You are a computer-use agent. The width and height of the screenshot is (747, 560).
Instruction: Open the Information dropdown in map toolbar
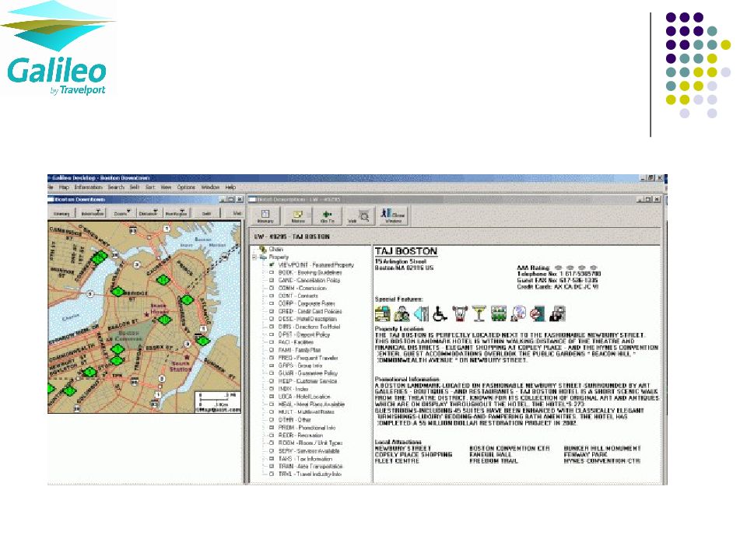93,213
